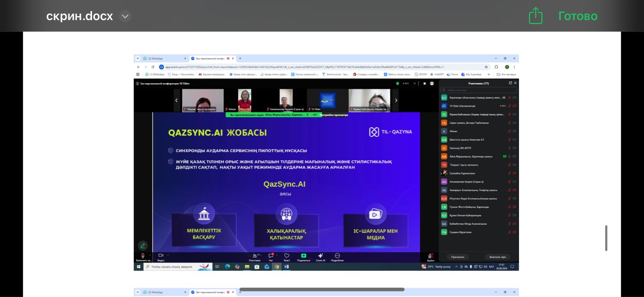
Task: Click the Включить звук button
Action: [x=497, y=257]
